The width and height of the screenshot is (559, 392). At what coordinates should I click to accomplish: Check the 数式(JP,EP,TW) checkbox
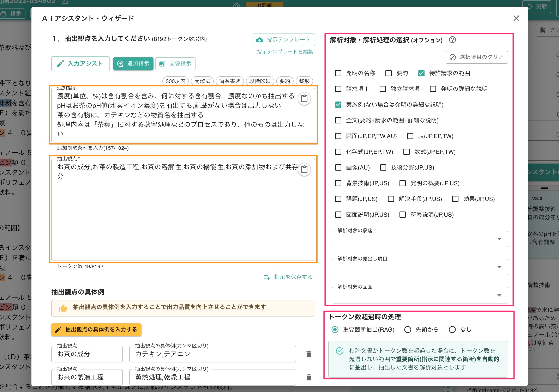point(406,152)
